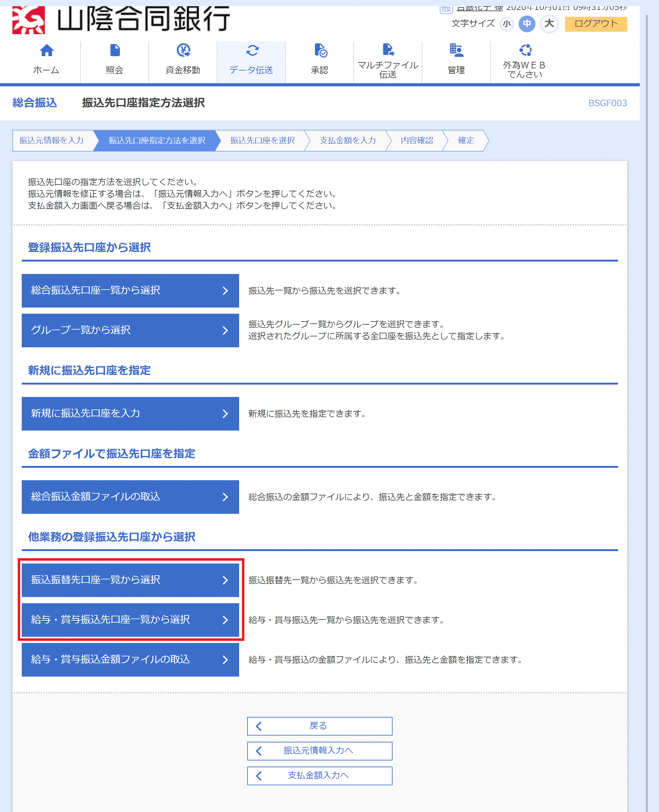Click chevron on 給与・賞与振込先口座一覧から選択
The image size is (659, 812).
[x=225, y=619]
